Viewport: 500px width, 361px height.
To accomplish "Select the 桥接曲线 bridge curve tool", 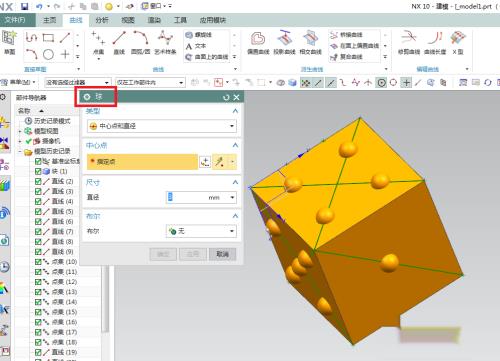I will [346, 35].
